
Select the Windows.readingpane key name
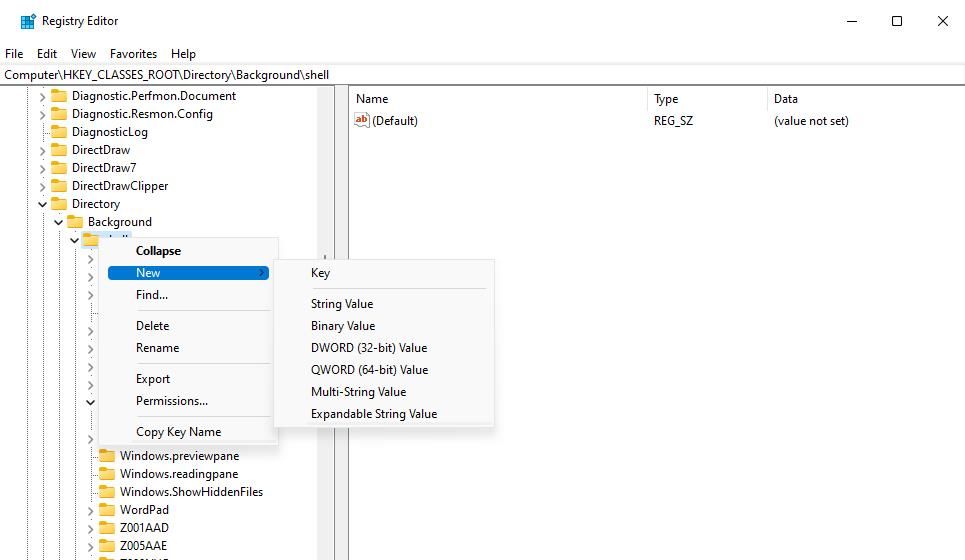coord(179,474)
